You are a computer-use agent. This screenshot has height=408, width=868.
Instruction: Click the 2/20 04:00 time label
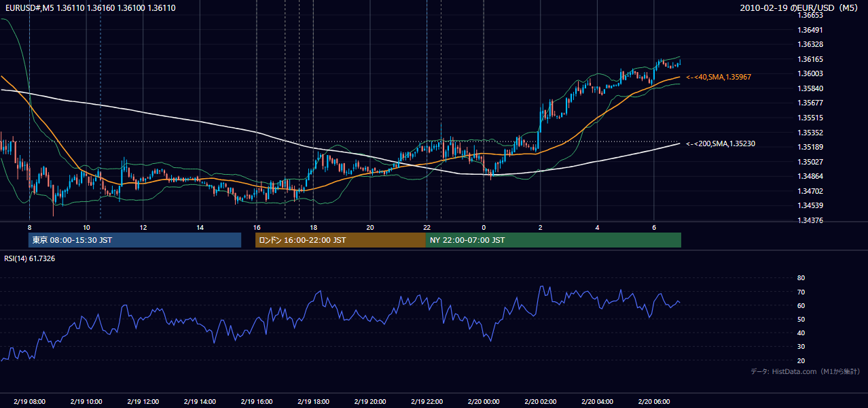coord(597,401)
